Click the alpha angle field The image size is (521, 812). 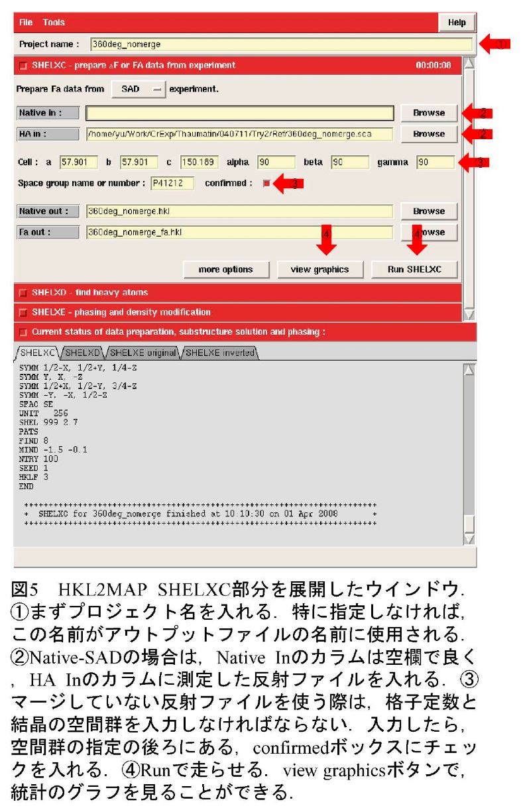click(276, 162)
